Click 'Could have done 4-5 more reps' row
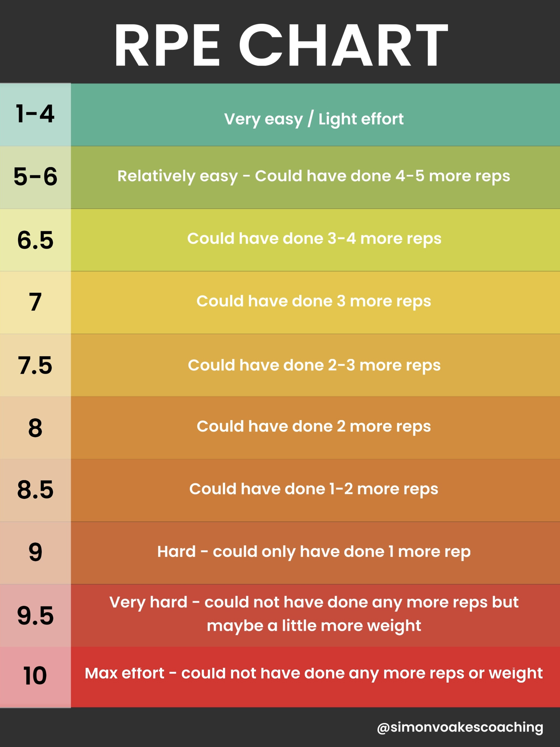The width and height of the screenshot is (560, 747). click(x=314, y=176)
